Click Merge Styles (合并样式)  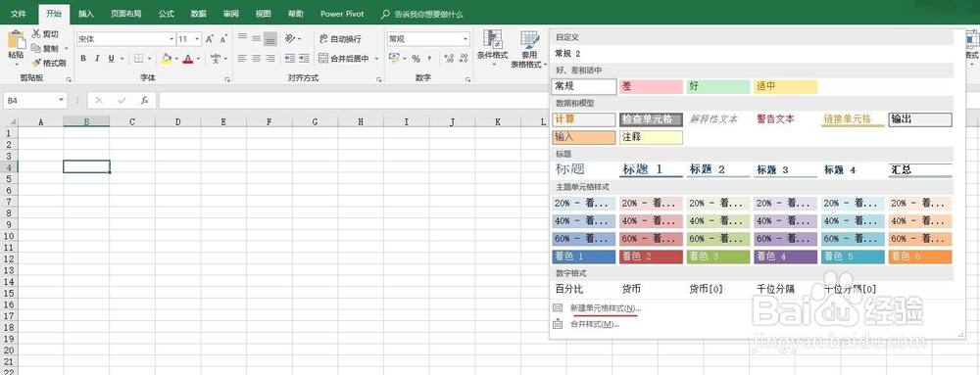pyautogui.click(x=595, y=324)
